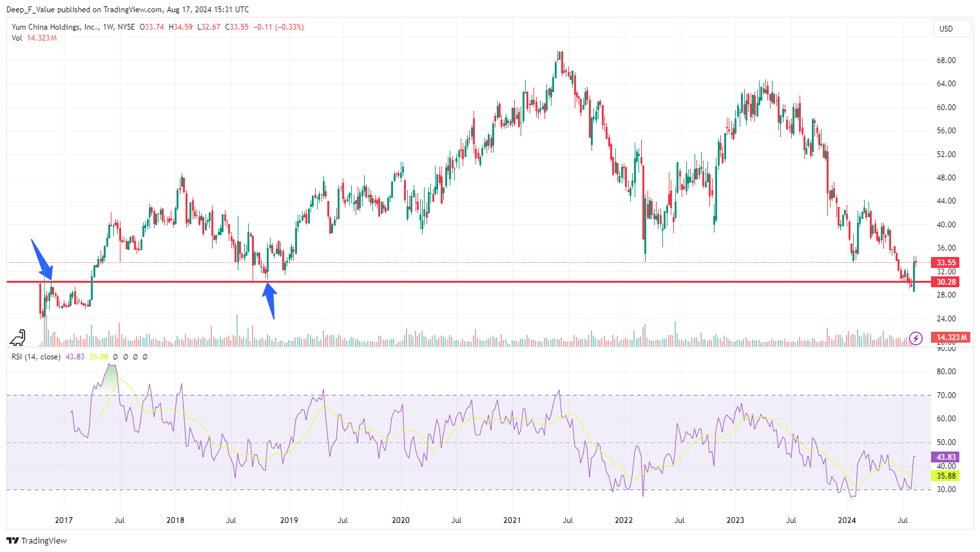
Task: Click the close value C33.55
Action: (x=236, y=27)
